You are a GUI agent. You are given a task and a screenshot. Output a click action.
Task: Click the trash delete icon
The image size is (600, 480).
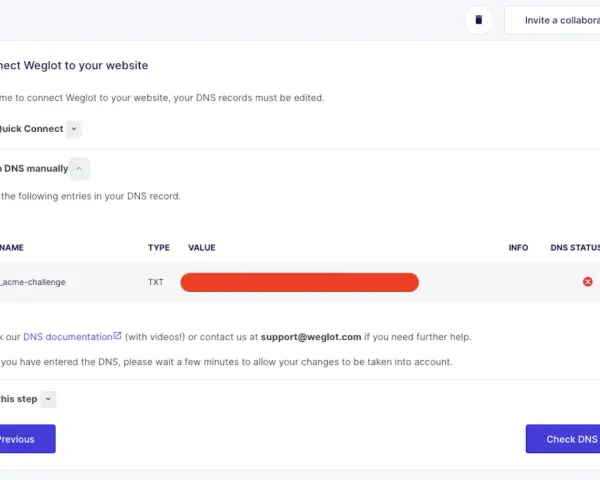pos(478,20)
